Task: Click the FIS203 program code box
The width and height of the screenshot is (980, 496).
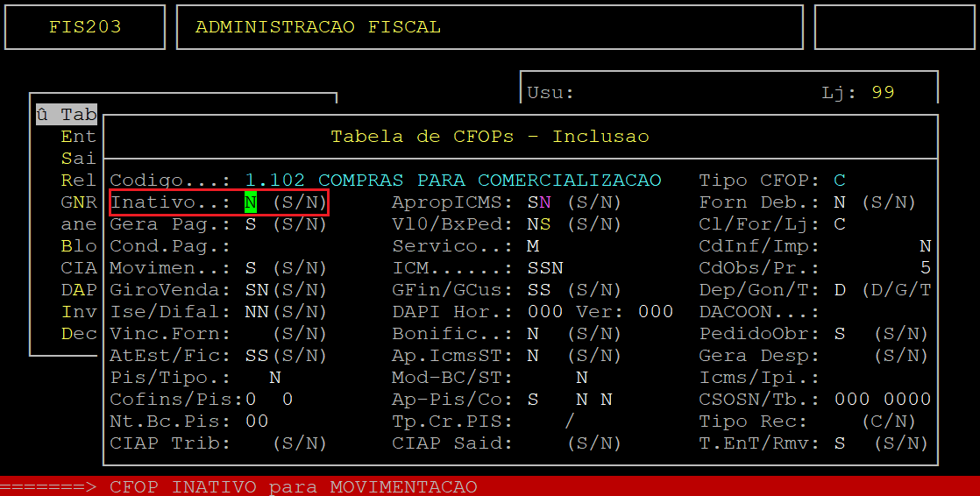Action: point(85,27)
